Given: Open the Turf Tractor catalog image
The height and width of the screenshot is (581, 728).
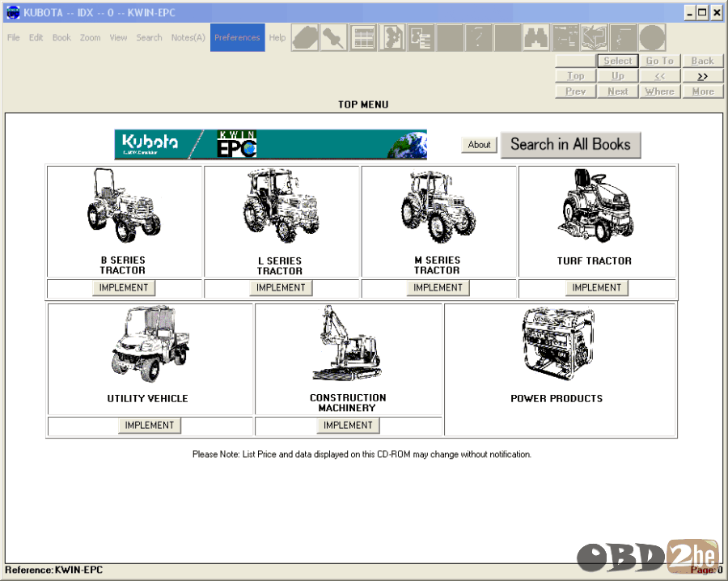Looking at the screenshot, I should click(x=595, y=205).
